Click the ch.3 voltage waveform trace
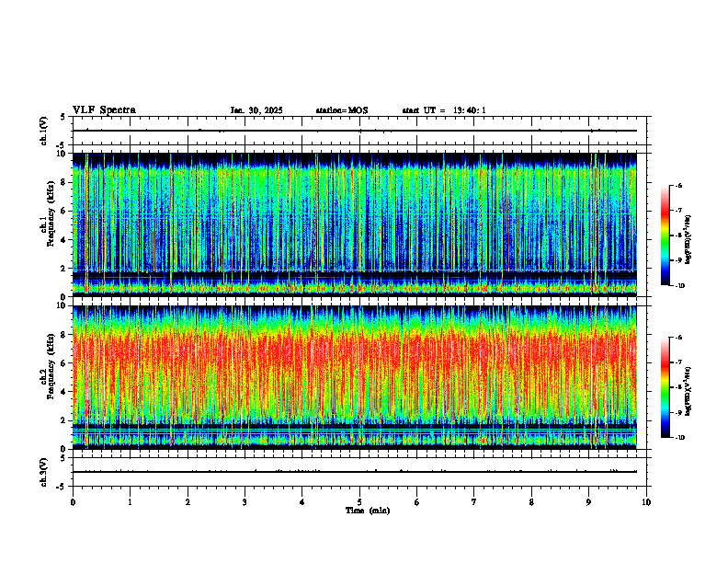The height and width of the screenshot is (563, 728). [x=355, y=472]
